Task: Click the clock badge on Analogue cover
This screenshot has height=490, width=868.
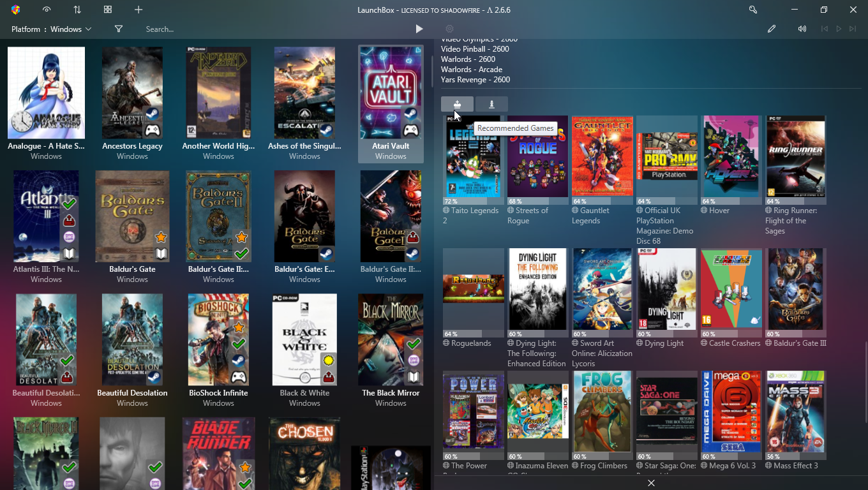Action: click(20, 122)
